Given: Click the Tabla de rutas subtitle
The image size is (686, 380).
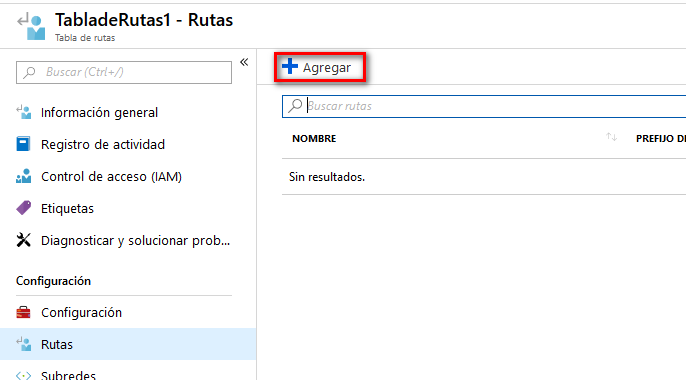Looking at the screenshot, I should pyautogui.click(x=85, y=38).
